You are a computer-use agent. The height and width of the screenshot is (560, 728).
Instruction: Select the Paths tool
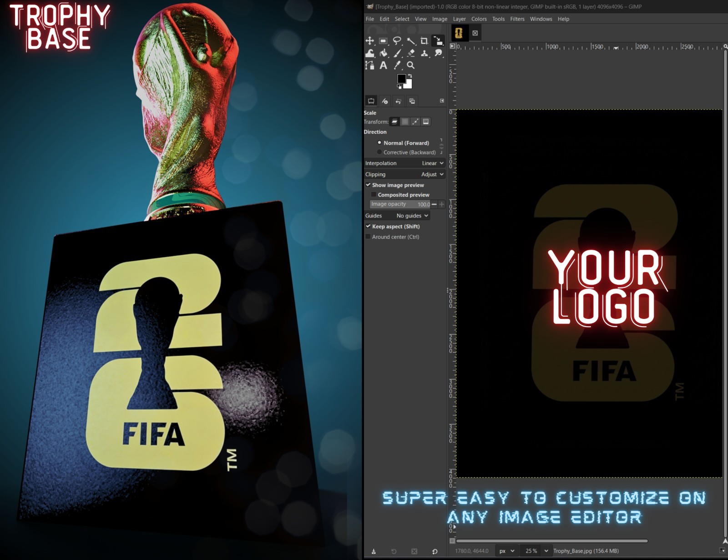click(369, 66)
